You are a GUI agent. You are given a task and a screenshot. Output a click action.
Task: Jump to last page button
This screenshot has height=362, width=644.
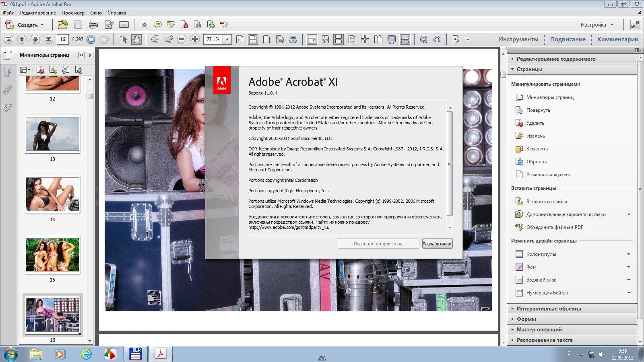[x=48, y=39]
